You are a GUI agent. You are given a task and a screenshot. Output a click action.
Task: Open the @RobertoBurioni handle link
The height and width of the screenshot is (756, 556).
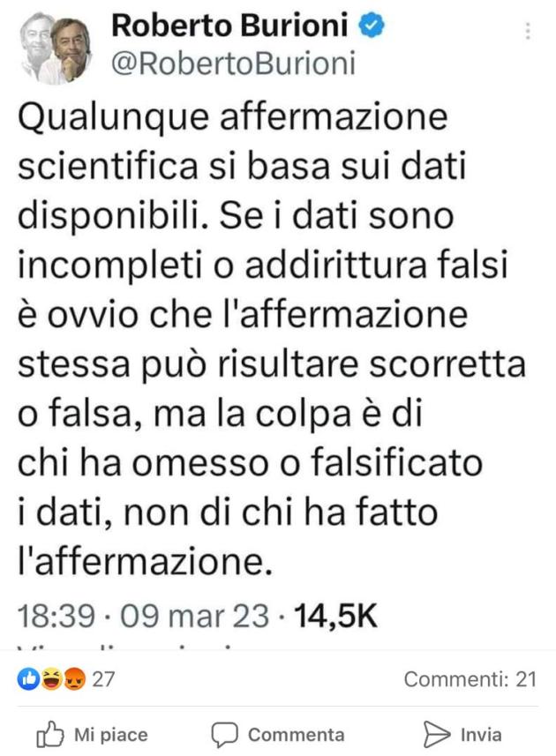coord(233,64)
